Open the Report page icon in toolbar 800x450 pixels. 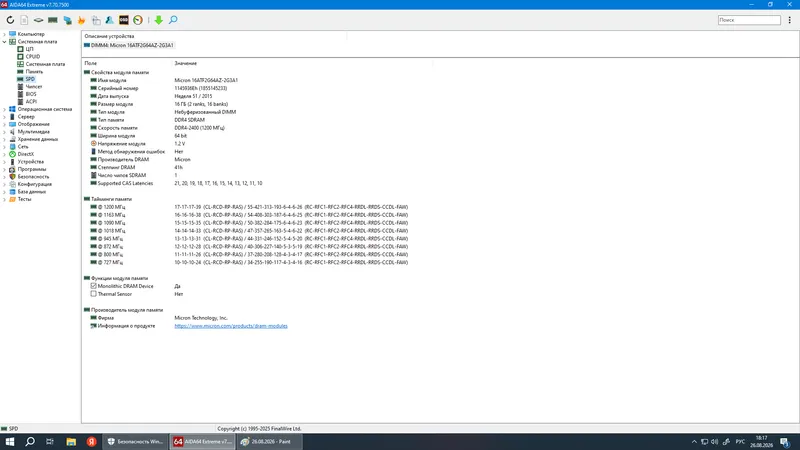tap(24, 20)
